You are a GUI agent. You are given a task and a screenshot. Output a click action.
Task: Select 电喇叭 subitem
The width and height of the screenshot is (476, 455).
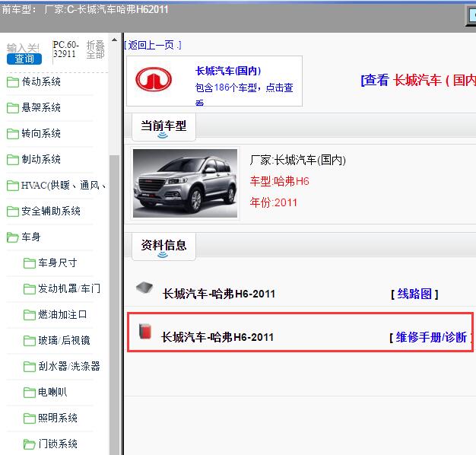52,392
